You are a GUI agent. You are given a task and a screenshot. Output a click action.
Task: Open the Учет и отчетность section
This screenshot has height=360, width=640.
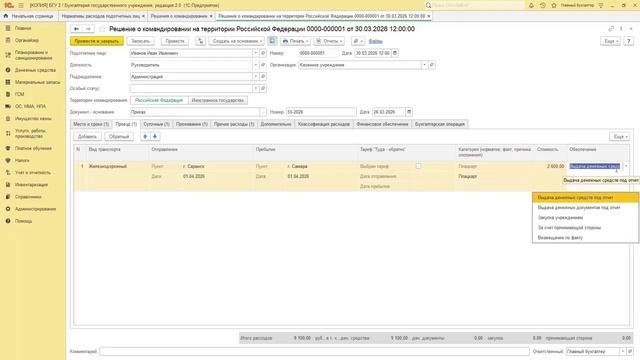pyautogui.click(x=33, y=172)
